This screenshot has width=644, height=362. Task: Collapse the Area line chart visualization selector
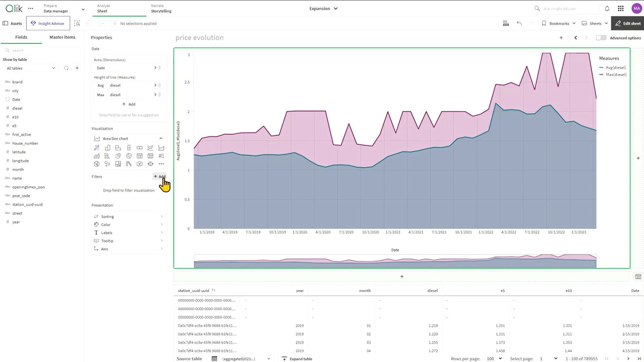coord(161,138)
